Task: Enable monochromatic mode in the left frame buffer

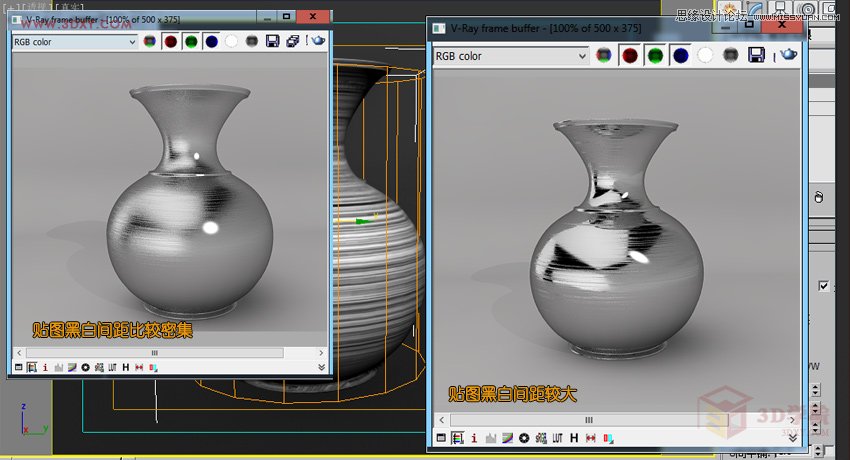Action: tap(252, 41)
